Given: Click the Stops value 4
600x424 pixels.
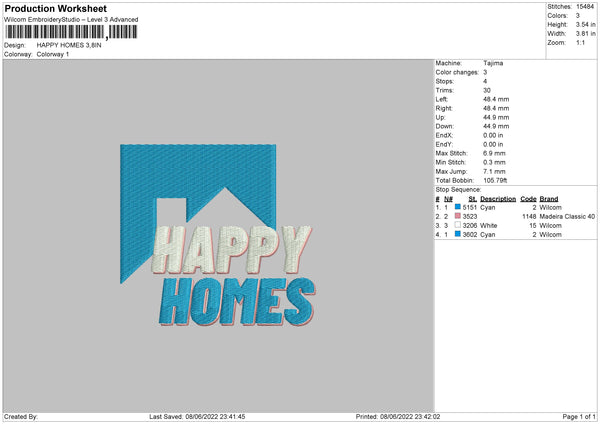Looking at the screenshot, I should coord(485,81).
